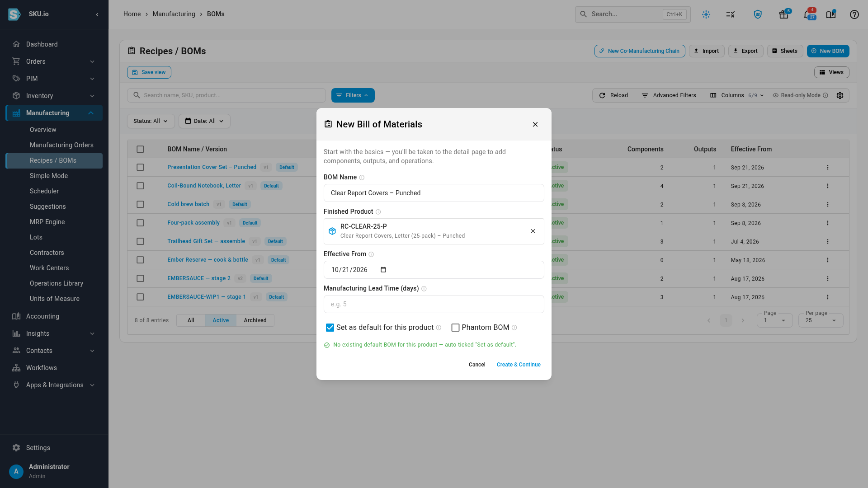
Task: Click the checklist tasks icon in header
Action: point(730,14)
